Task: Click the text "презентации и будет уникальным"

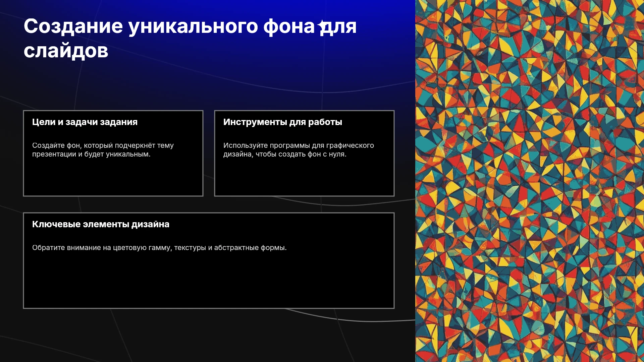Action: click(x=90, y=154)
